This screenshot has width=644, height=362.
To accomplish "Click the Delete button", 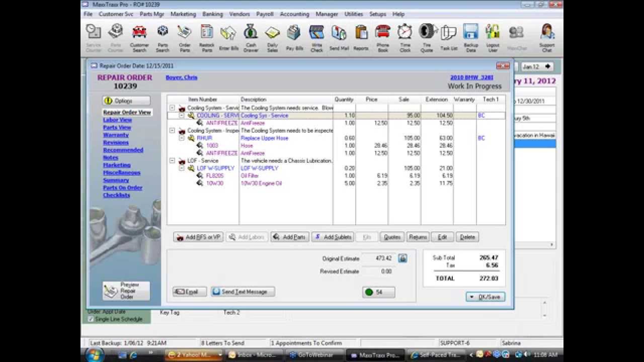I will click(467, 237).
